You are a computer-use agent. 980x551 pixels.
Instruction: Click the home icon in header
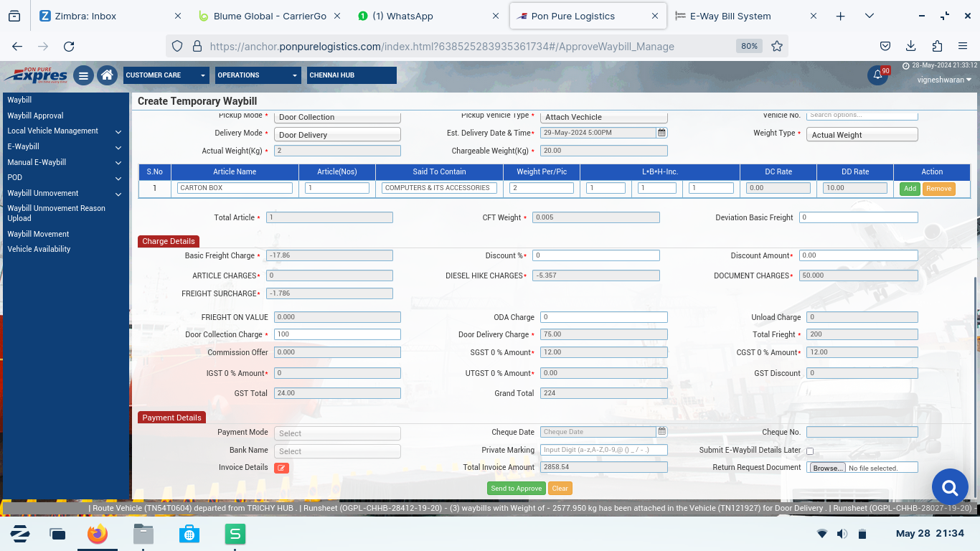107,75
